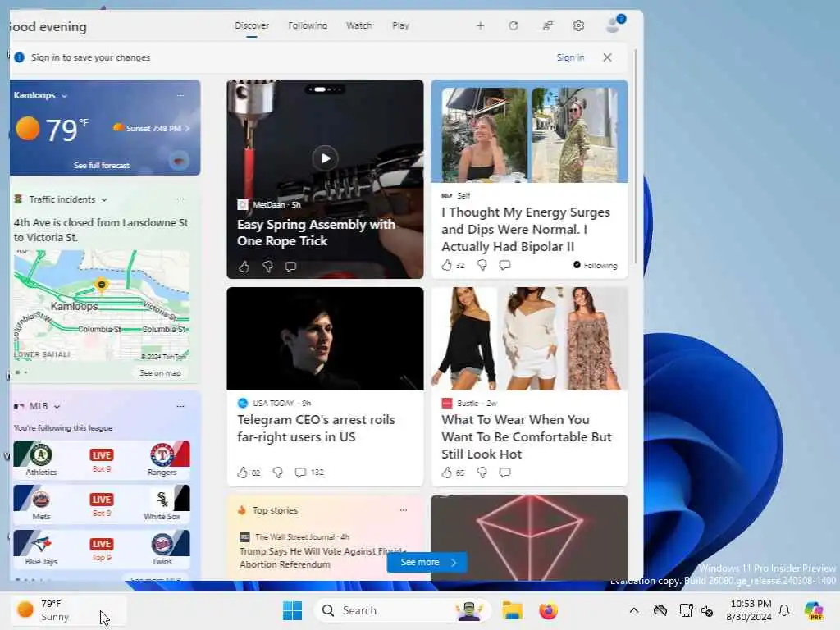Open Top stories more options menu
The width and height of the screenshot is (840, 630).
coord(404,510)
